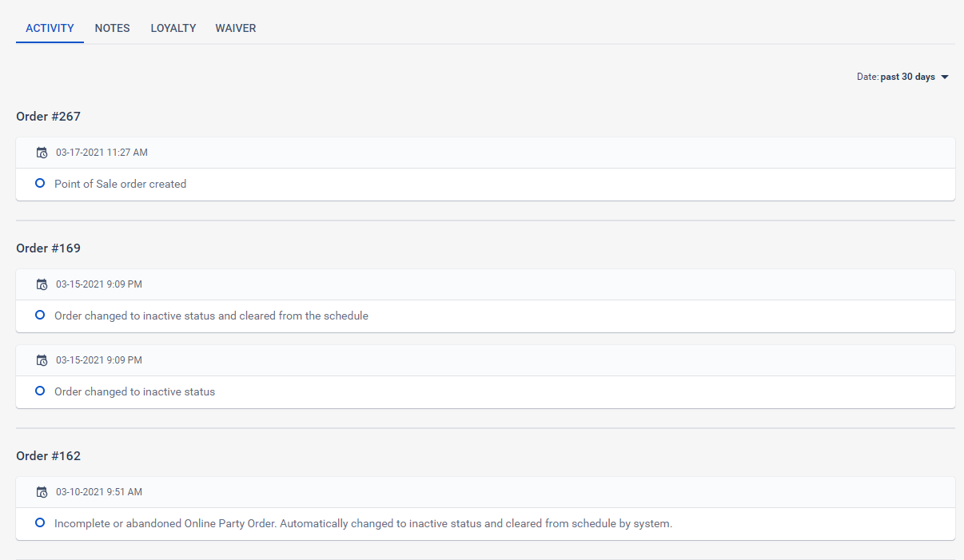This screenshot has width=964, height=560.
Task: Select the Order #169 heading
Action: [49, 248]
